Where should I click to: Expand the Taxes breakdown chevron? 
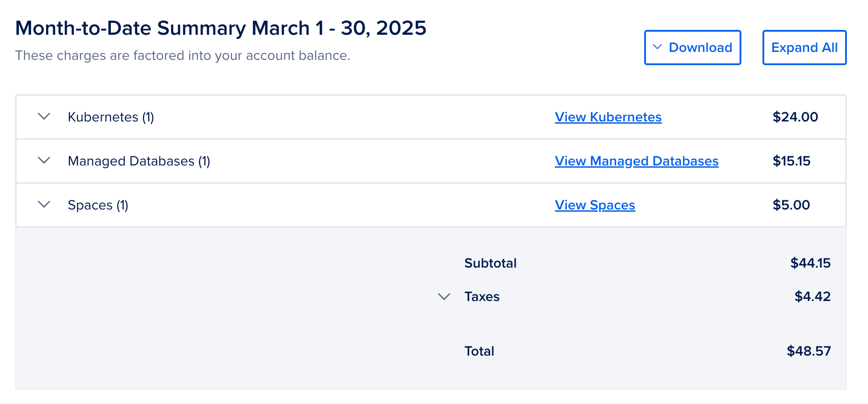point(444,297)
